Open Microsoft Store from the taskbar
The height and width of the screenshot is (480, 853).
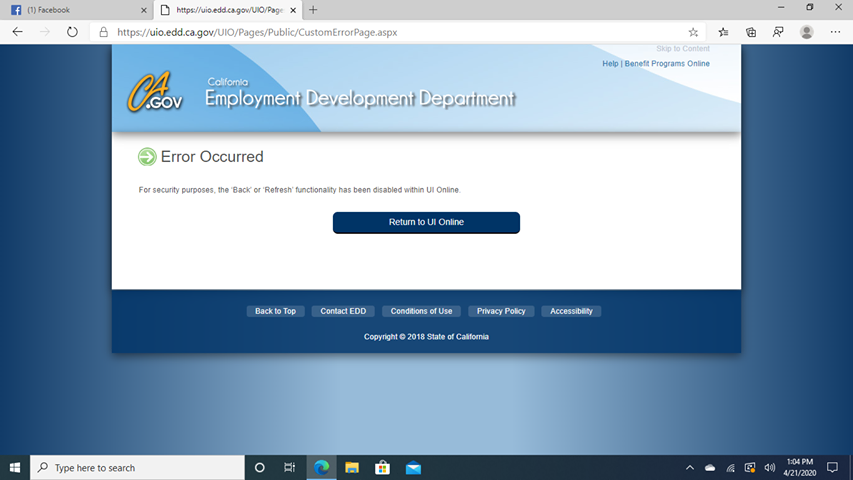(x=382, y=467)
